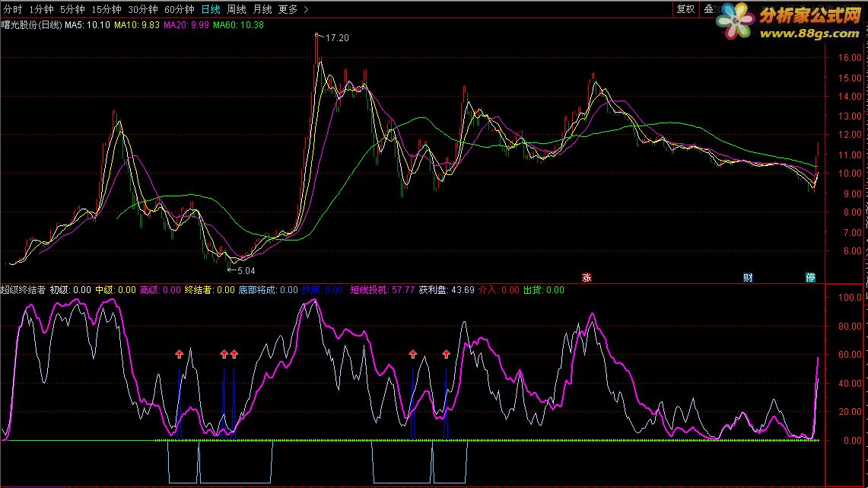Screen dimensions: 868x488
Task: Click the 10.00 price axis label
Action: pyautogui.click(x=850, y=174)
